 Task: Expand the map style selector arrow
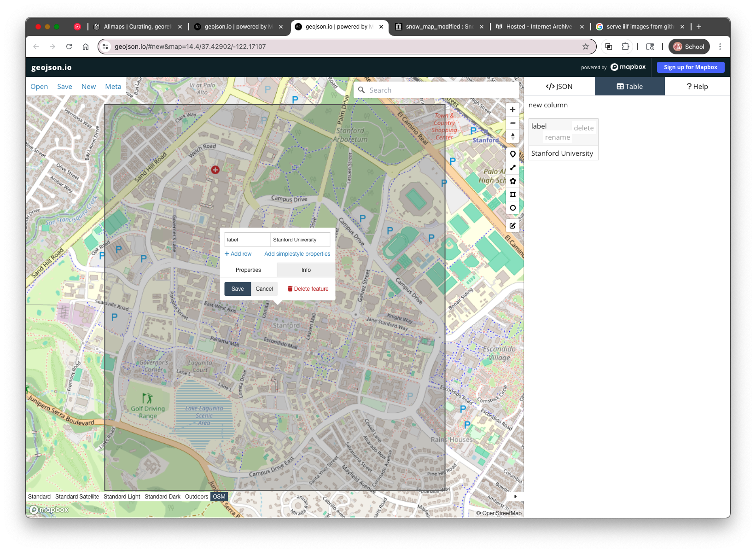515,497
